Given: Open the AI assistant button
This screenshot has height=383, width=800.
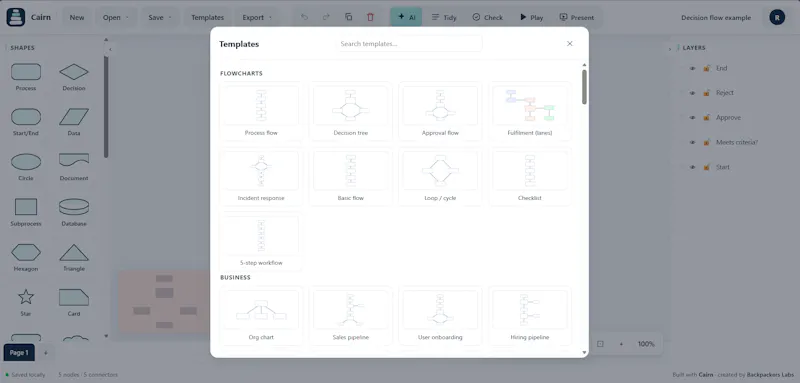Looking at the screenshot, I should click(406, 17).
